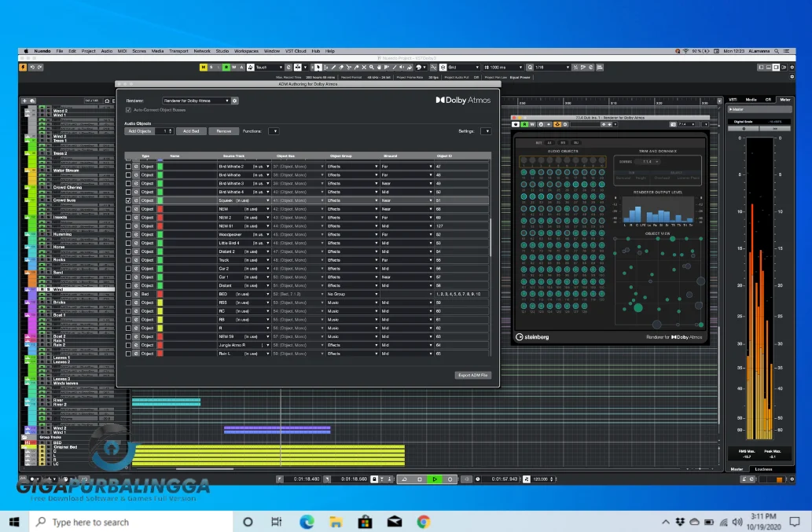The width and height of the screenshot is (812, 532).
Task: Open the Renderer for Dolby Atmos dropdown
Action: coord(196,101)
